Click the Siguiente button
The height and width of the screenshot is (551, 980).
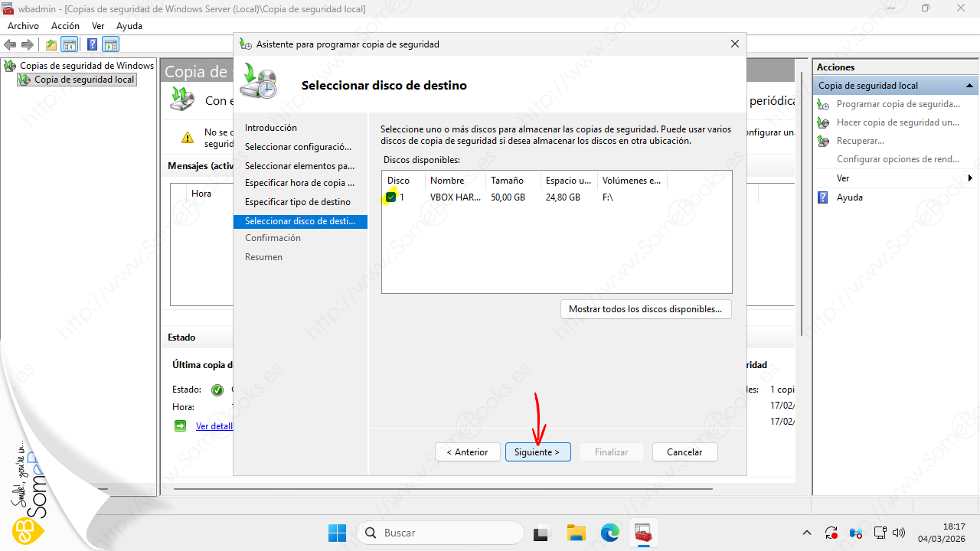pyautogui.click(x=537, y=452)
